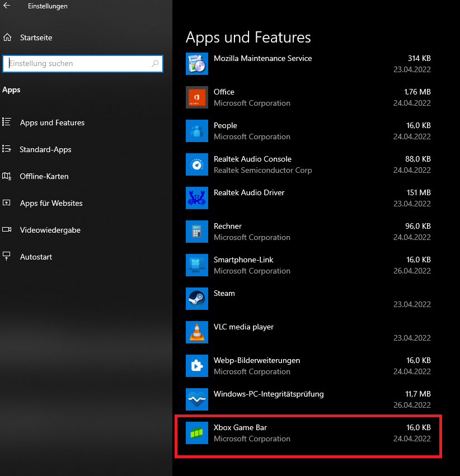Click the Apps sidebar section heading

pos(11,90)
